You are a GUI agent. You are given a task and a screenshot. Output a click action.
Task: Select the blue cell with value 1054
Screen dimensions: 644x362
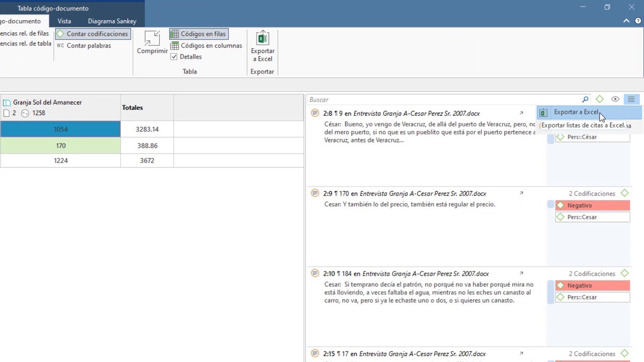click(60, 129)
